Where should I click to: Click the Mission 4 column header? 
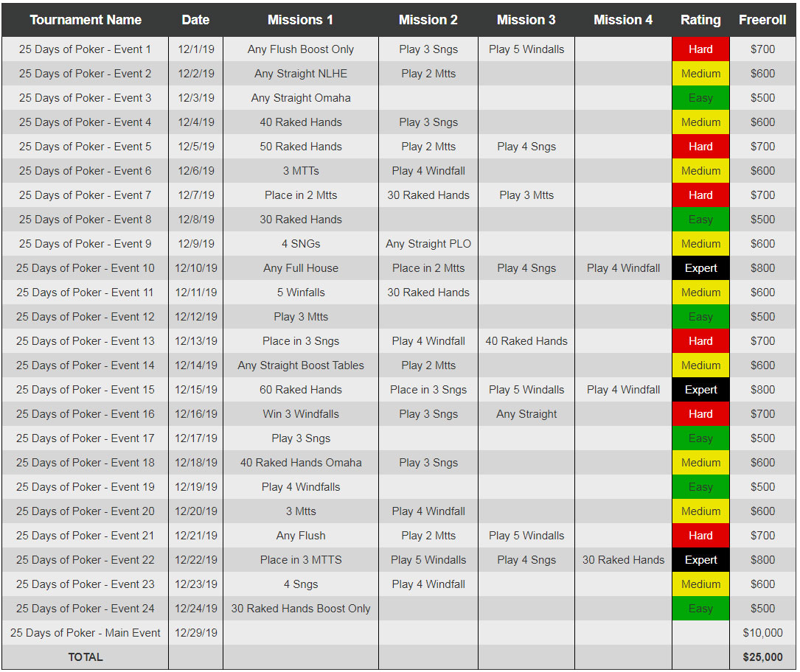(x=623, y=20)
